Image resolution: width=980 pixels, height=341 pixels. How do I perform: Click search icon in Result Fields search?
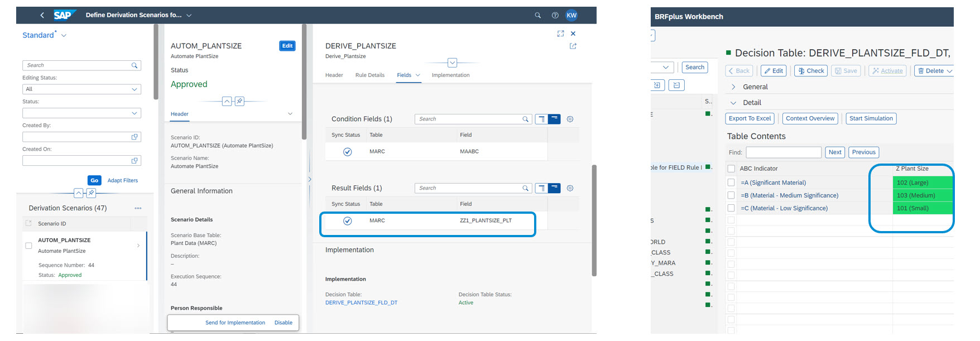coord(525,188)
